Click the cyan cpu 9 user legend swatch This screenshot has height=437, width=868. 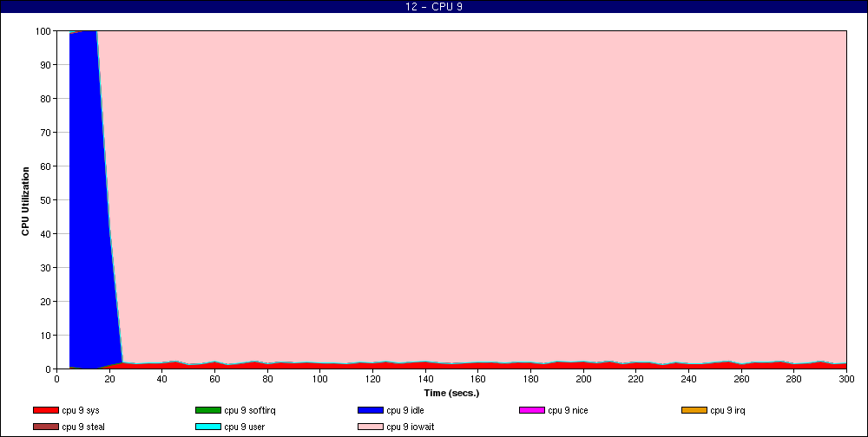[x=207, y=426]
